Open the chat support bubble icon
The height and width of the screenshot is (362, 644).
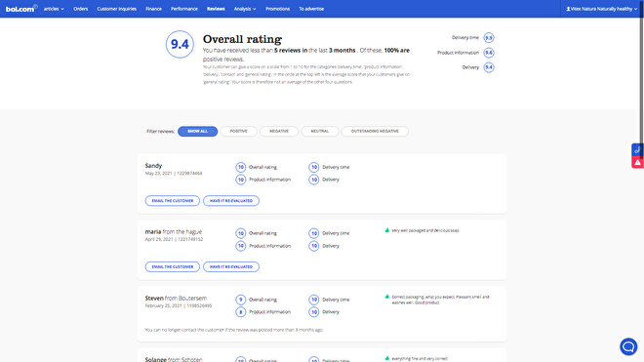(x=628, y=346)
